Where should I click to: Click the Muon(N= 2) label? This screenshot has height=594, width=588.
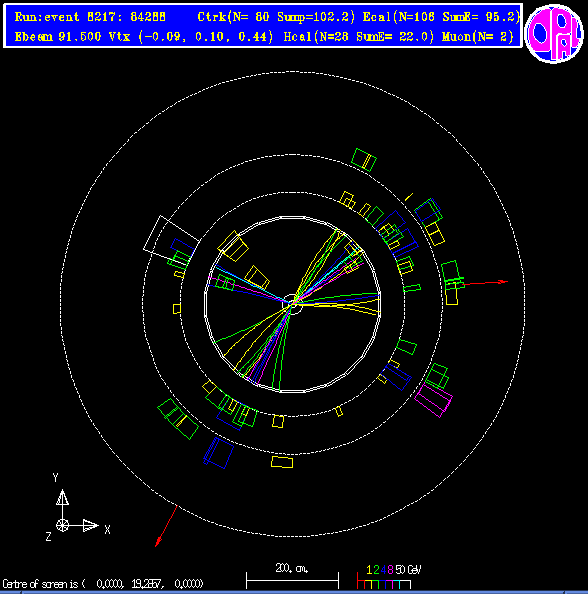478,37
